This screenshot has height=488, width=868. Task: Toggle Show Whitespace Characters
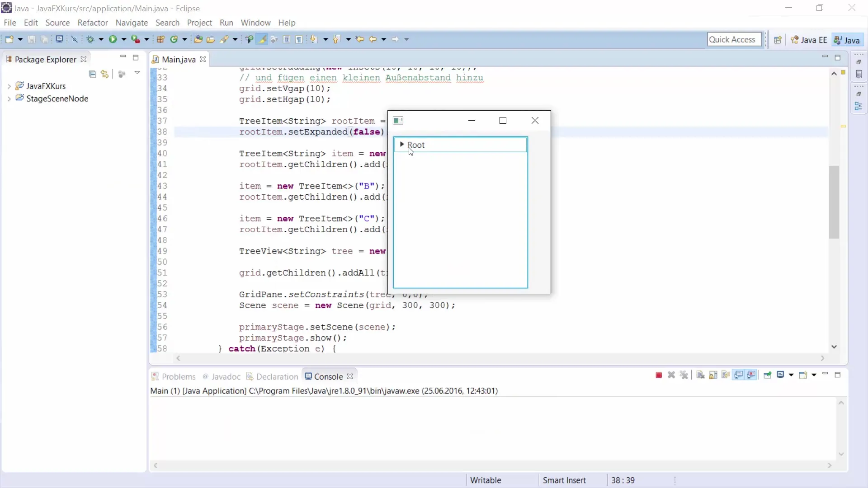(x=299, y=39)
